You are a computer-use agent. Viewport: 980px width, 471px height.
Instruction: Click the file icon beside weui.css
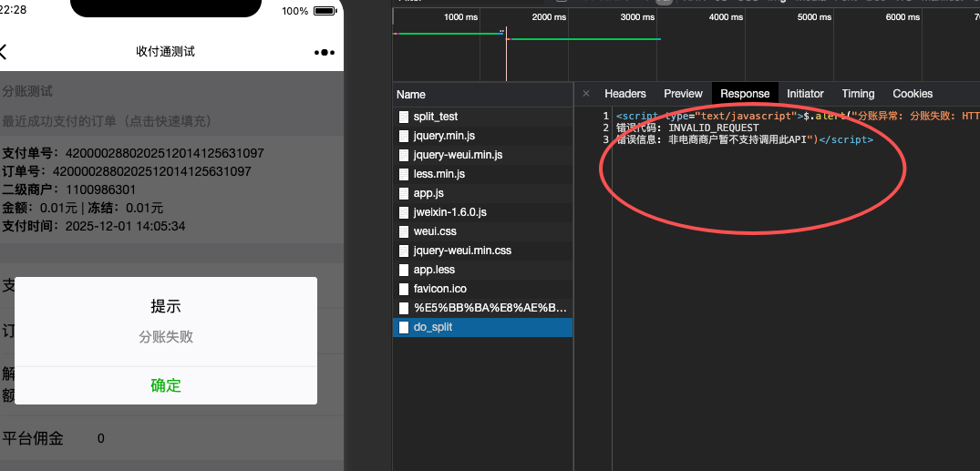pos(404,231)
